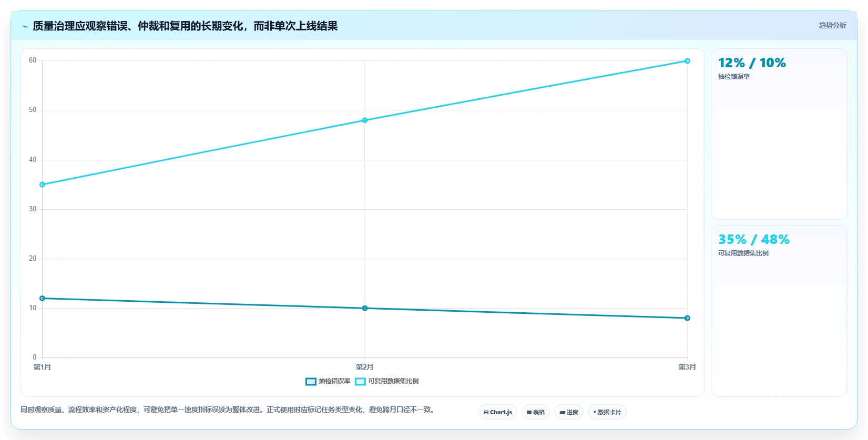Click the 表格 tag chip
This screenshot has height=440, width=868.
[536, 412]
